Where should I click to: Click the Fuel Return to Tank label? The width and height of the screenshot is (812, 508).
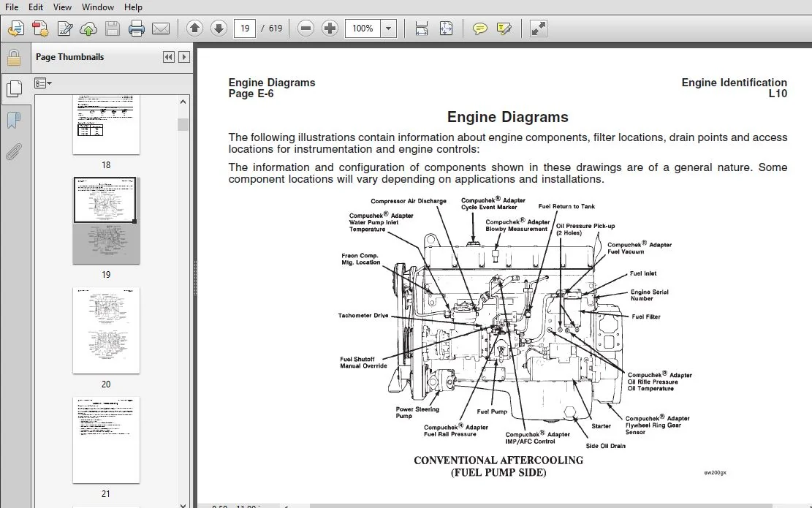pyautogui.click(x=566, y=206)
